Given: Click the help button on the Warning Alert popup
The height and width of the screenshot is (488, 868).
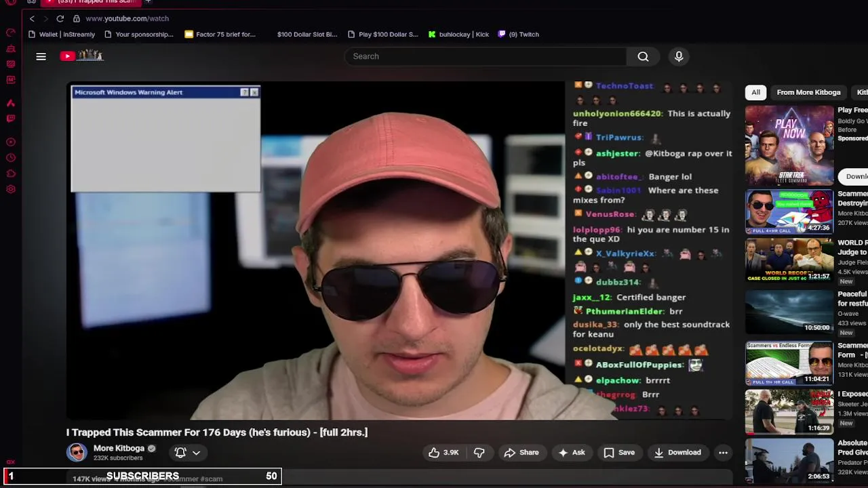Looking at the screenshot, I should point(244,92).
